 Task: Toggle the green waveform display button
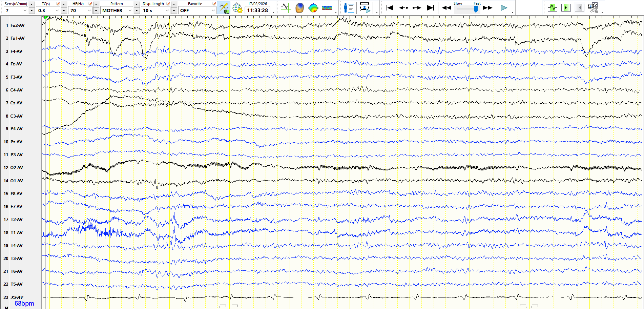click(x=553, y=7)
